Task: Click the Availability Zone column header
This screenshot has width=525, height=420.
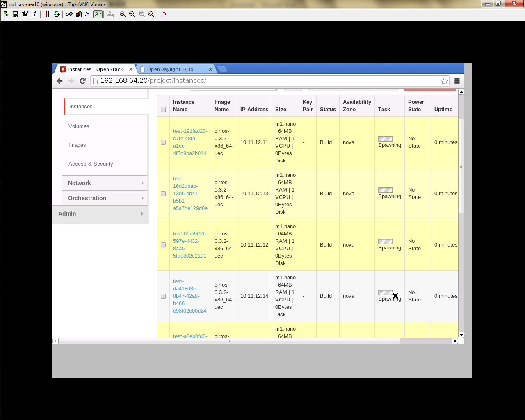Action: (357, 106)
